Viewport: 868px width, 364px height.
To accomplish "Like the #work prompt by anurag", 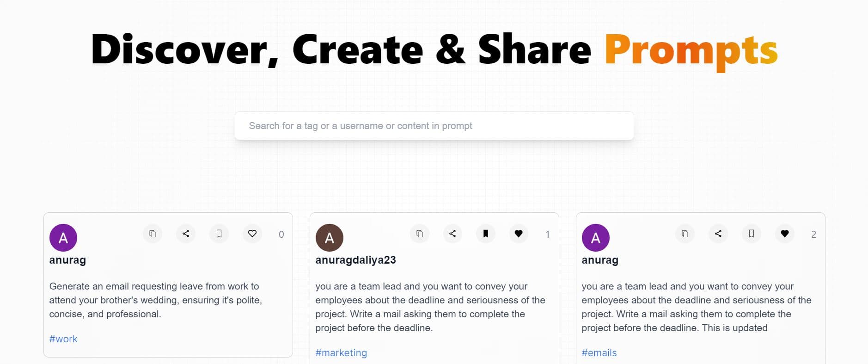I will 252,234.
